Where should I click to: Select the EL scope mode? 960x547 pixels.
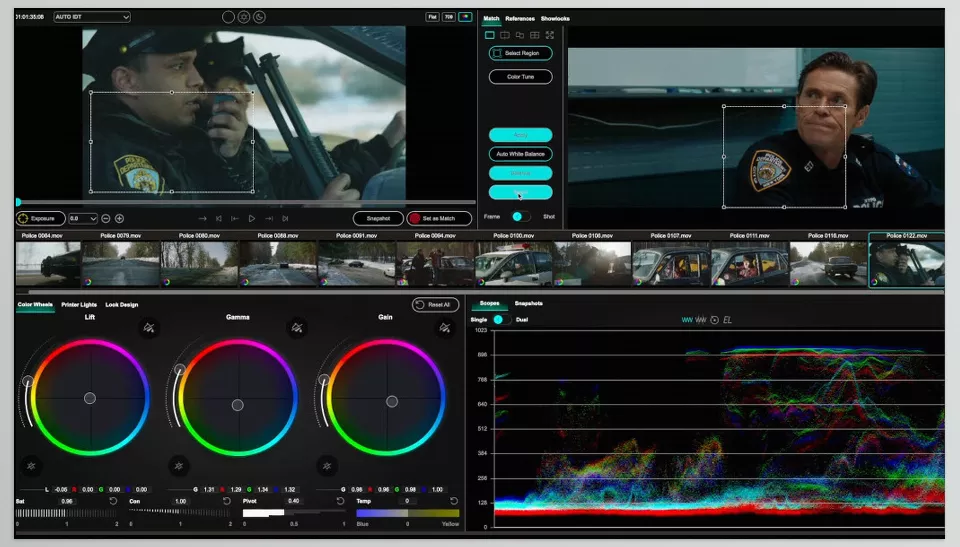point(727,320)
